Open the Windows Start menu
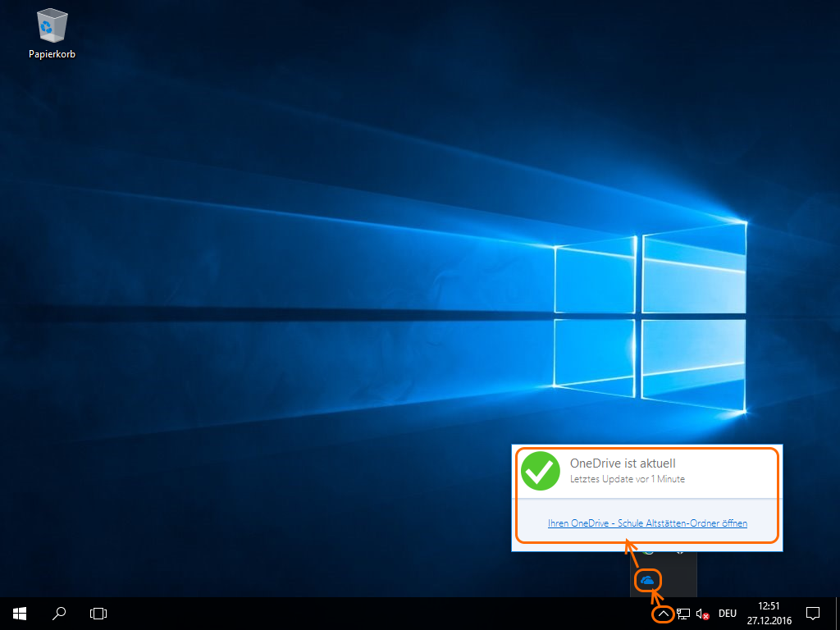840x630 pixels. (19, 613)
